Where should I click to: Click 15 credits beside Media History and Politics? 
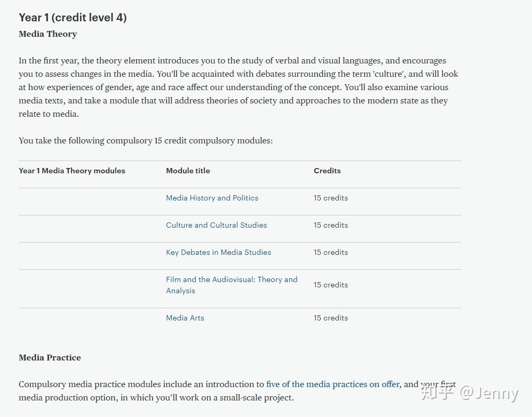[x=331, y=198]
